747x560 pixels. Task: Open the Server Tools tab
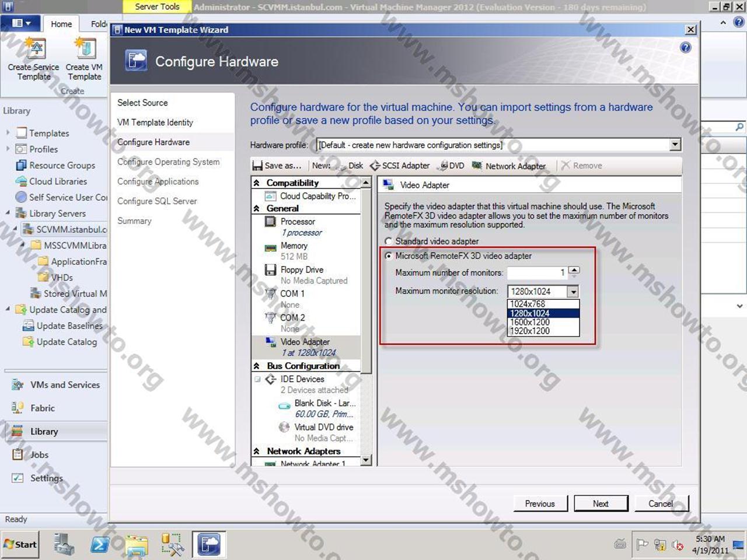click(157, 6)
